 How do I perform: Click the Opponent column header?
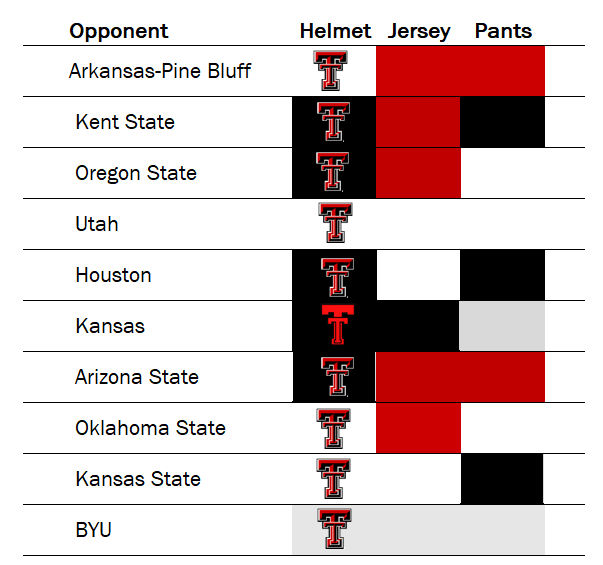click(119, 31)
